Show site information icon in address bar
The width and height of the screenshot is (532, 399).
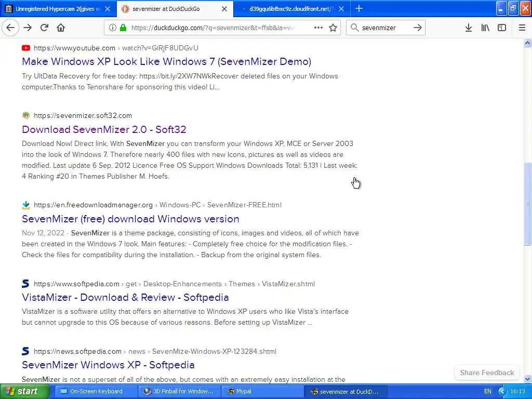click(112, 28)
